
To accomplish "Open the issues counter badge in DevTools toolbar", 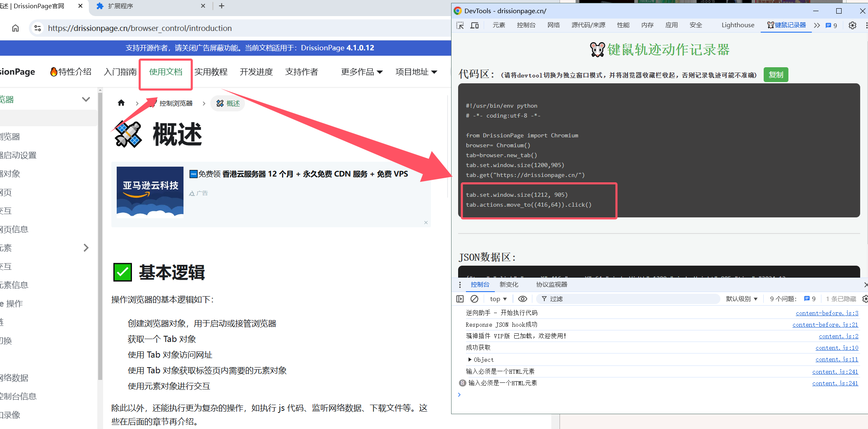I will point(831,25).
